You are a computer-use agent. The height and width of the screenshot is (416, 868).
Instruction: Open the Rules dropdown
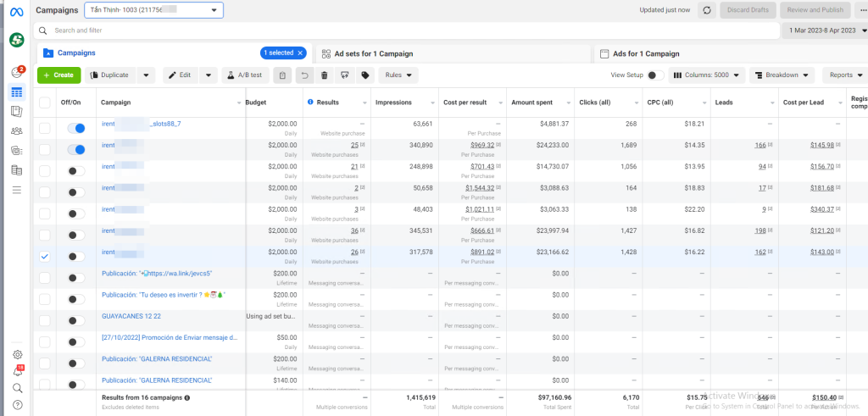click(398, 75)
